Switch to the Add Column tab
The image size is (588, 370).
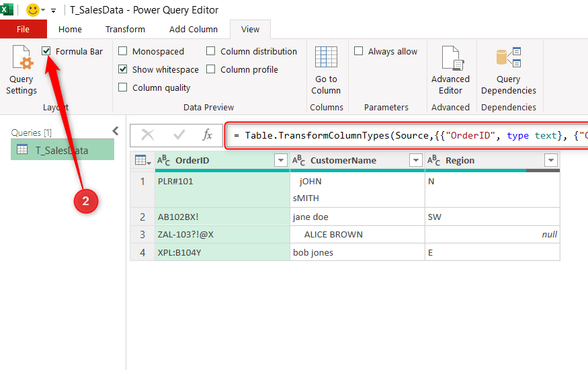(194, 30)
